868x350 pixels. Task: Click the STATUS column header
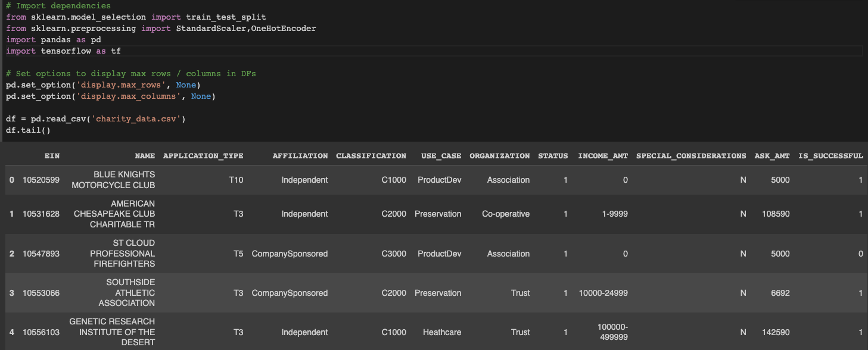point(553,156)
